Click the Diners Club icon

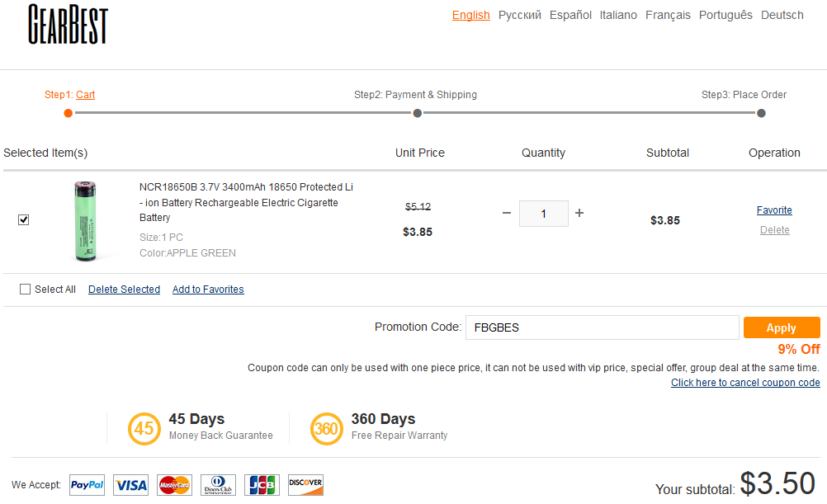[218, 485]
